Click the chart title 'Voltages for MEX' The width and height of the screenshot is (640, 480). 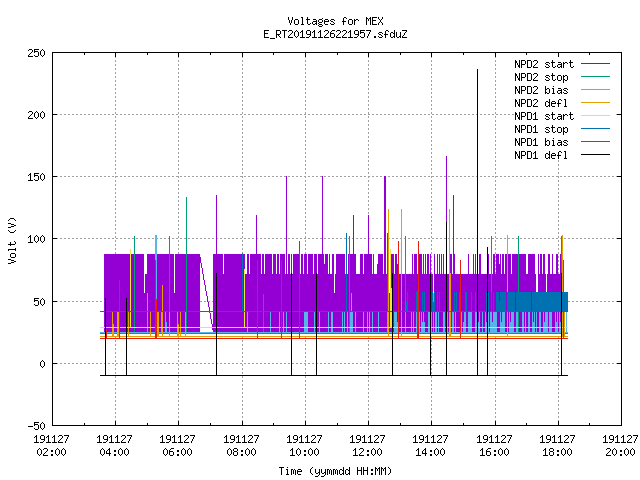click(335, 21)
